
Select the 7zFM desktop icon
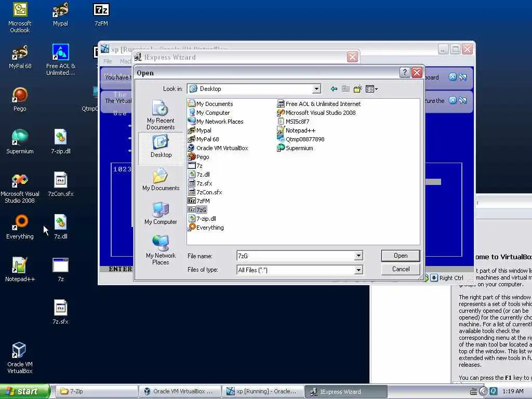click(101, 15)
